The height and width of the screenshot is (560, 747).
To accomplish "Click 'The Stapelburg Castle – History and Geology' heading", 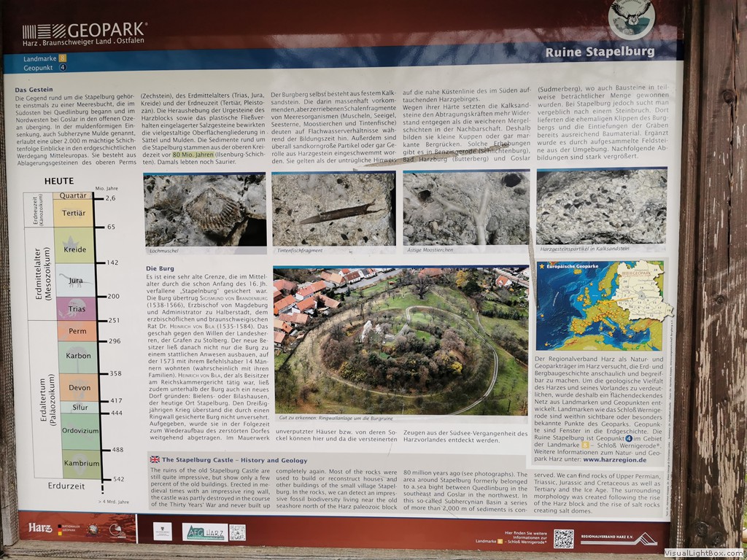I will tap(234, 460).
